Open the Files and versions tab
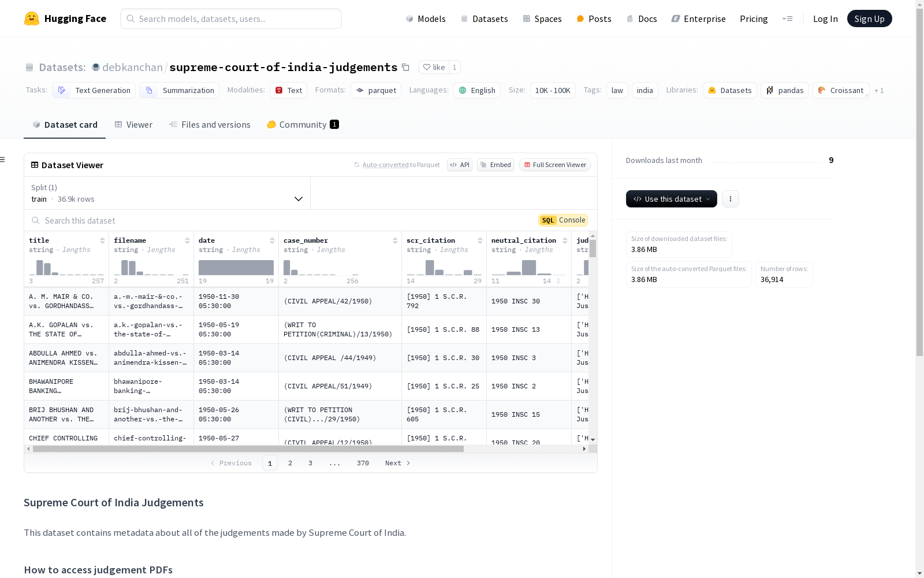 tap(210, 124)
